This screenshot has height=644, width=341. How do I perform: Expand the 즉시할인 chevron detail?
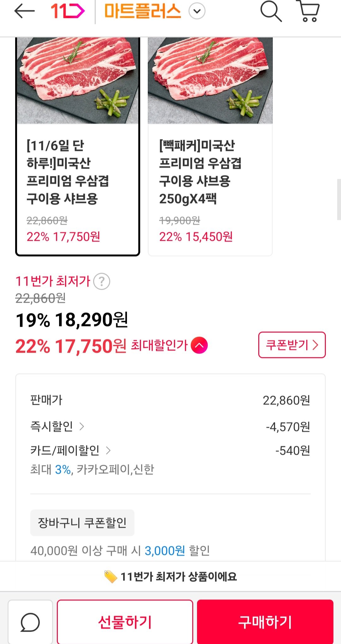pyautogui.click(x=82, y=427)
